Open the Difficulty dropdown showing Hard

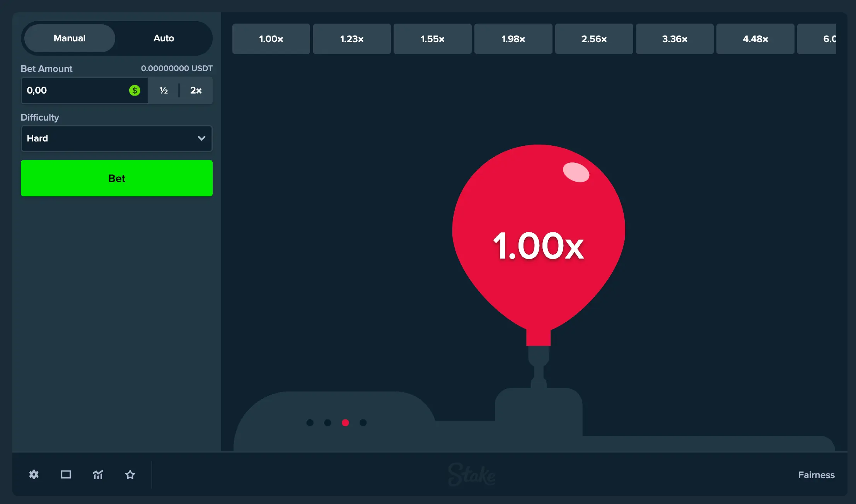point(116,138)
